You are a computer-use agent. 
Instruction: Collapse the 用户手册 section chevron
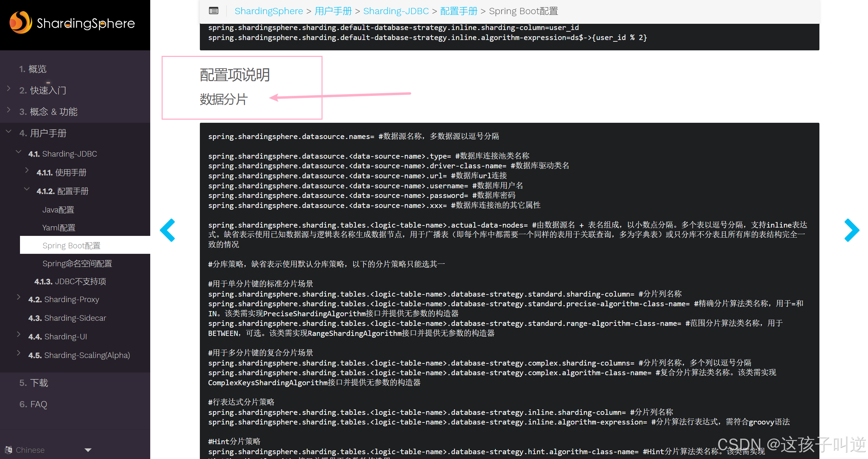click(9, 131)
